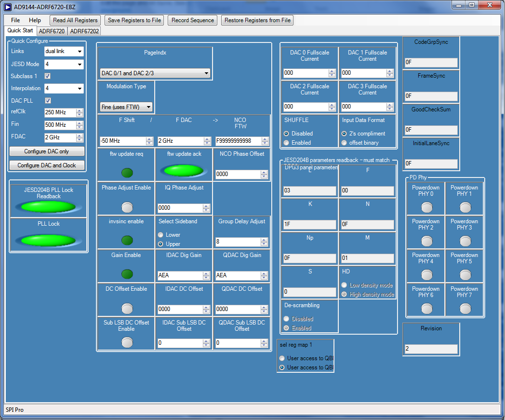505x420 pixels.
Task: Toggle the Powerdown PHY 5 round button
Action: pos(465,275)
